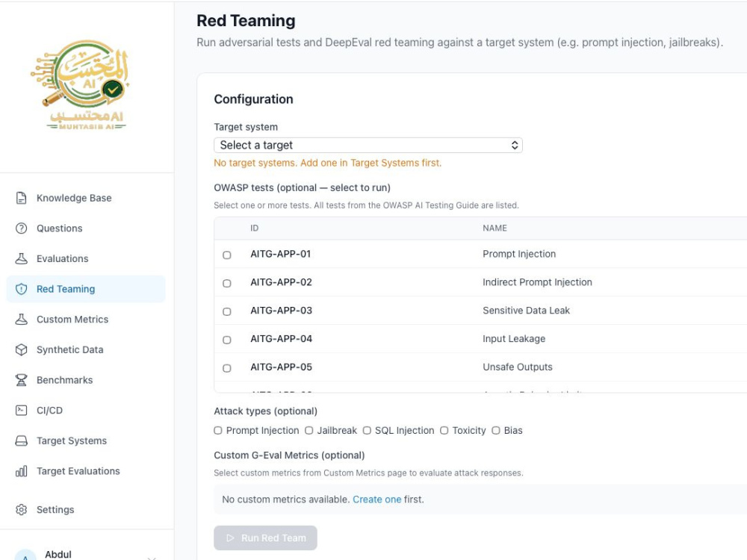Click the Knowledge Base document icon
This screenshot has height=560, width=747.
[x=22, y=198]
